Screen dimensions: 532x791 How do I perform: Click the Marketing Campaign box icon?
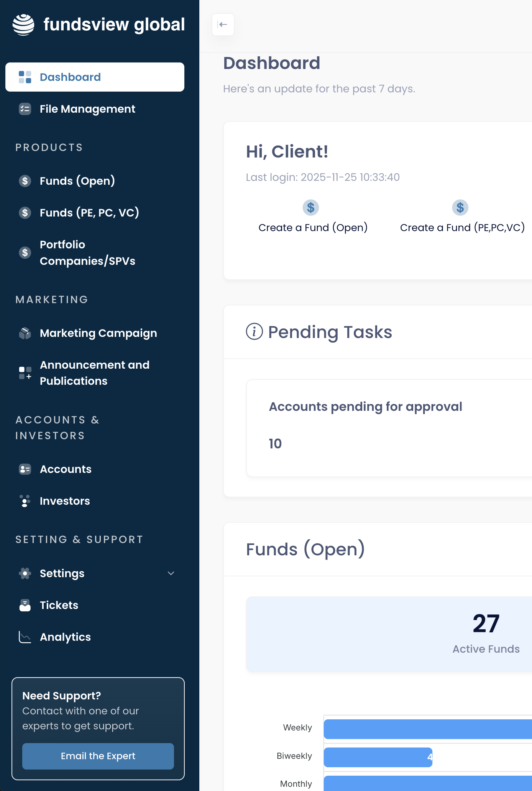(25, 333)
